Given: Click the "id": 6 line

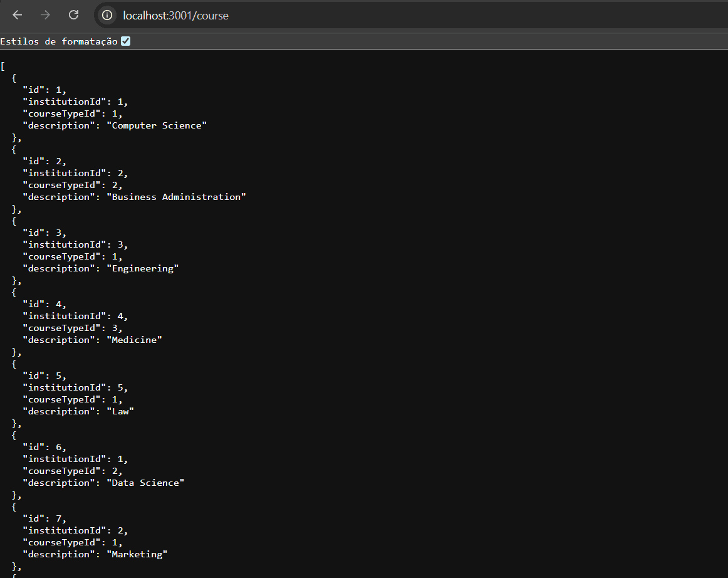Looking at the screenshot, I should tap(44, 448).
